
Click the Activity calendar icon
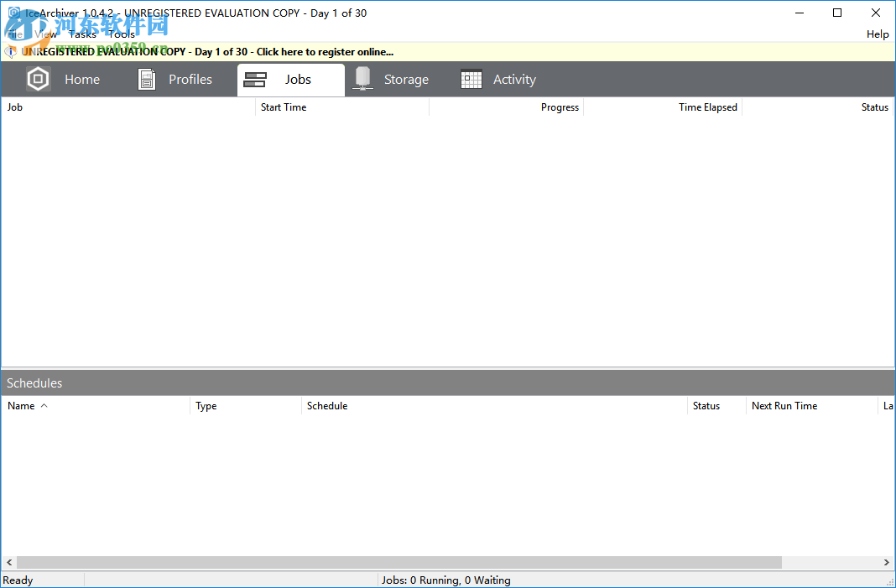(471, 79)
